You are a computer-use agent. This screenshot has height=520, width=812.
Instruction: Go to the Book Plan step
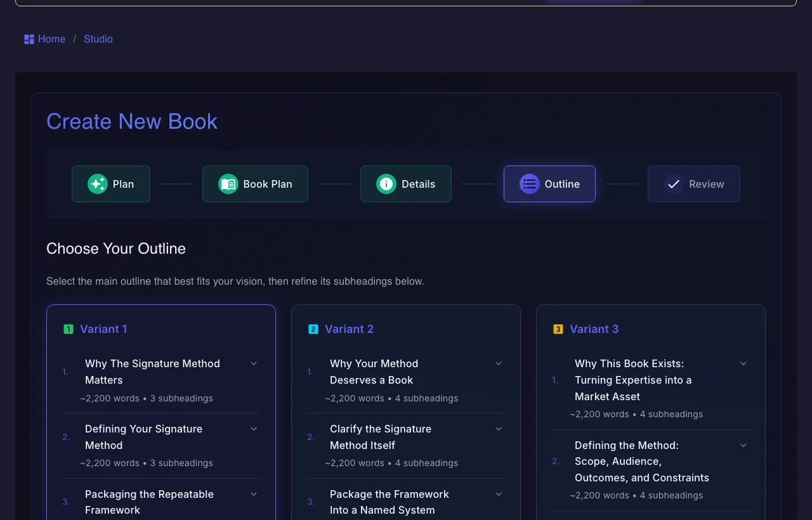point(255,184)
